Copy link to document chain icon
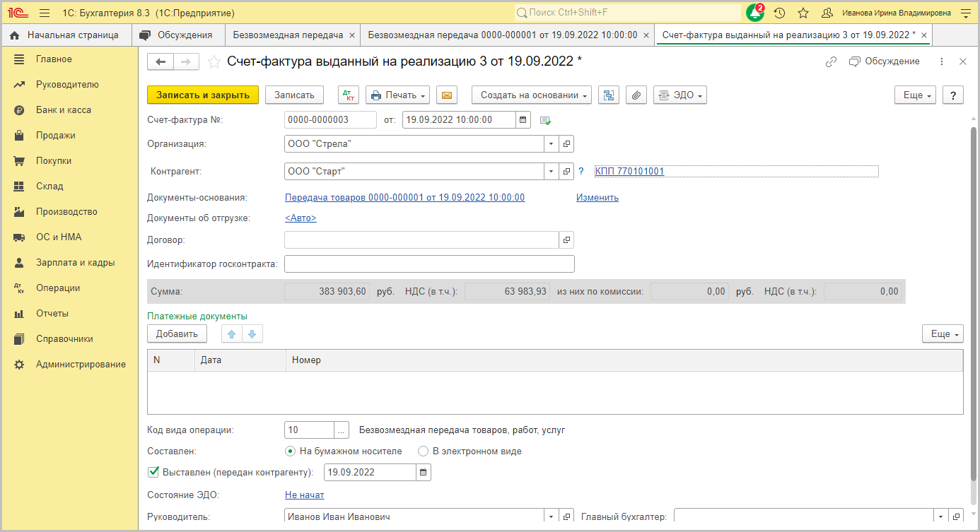The height and width of the screenshot is (532, 980). (x=832, y=62)
